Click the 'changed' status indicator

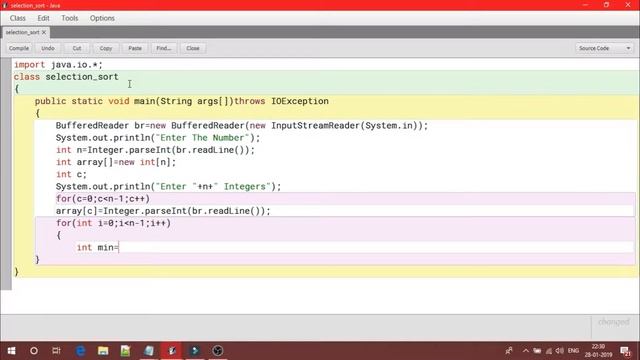click(614, 322)
